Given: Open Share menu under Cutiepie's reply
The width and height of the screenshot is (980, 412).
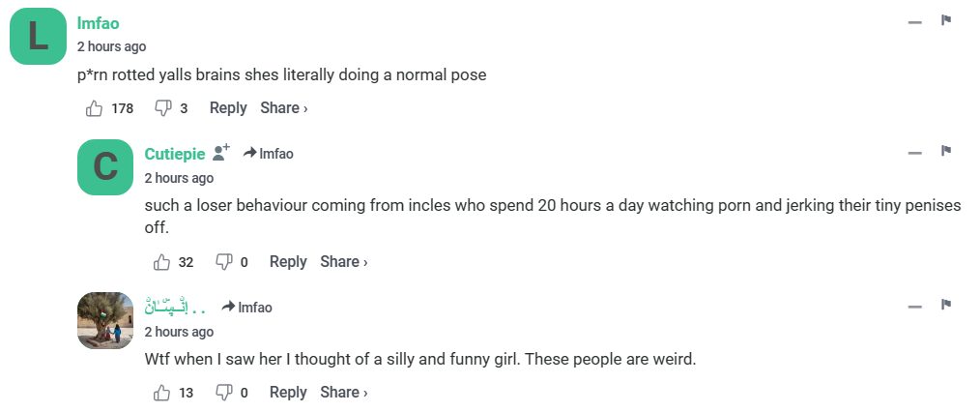Looking at the screenshot, I should (343, 262).
